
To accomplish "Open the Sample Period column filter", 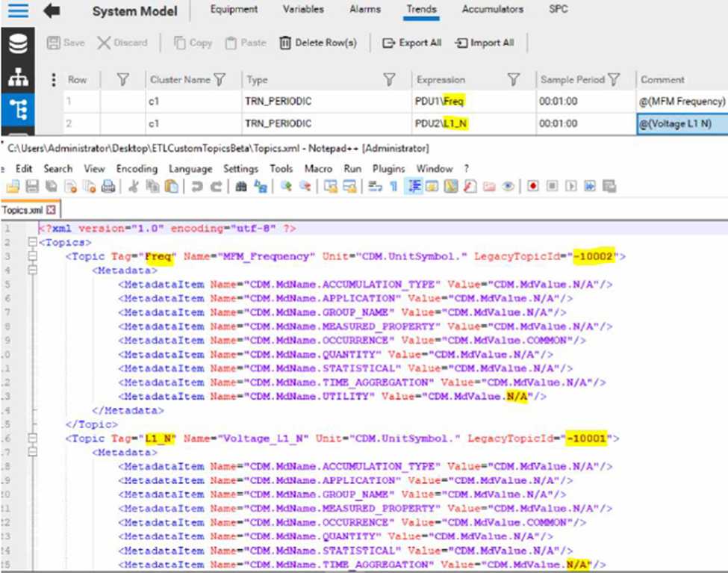I will coord(614,80).
